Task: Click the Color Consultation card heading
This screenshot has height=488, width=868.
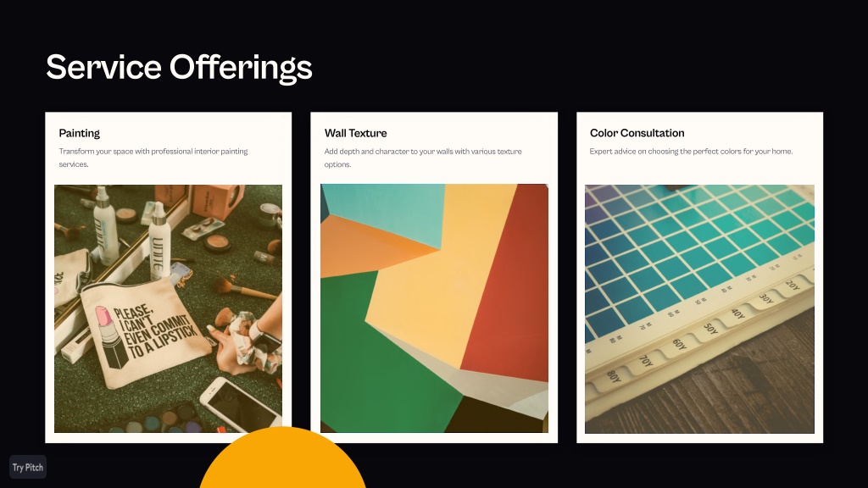Action: (637, 133)
